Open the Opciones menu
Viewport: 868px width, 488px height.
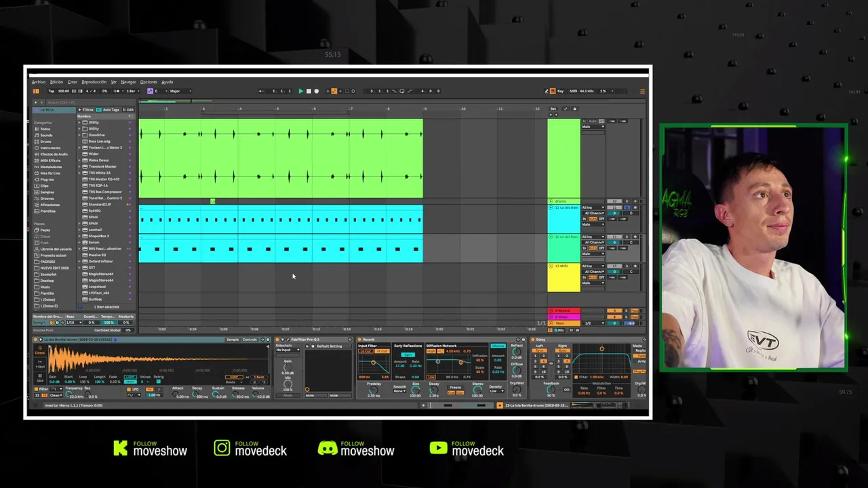click(x=149, y=82)
